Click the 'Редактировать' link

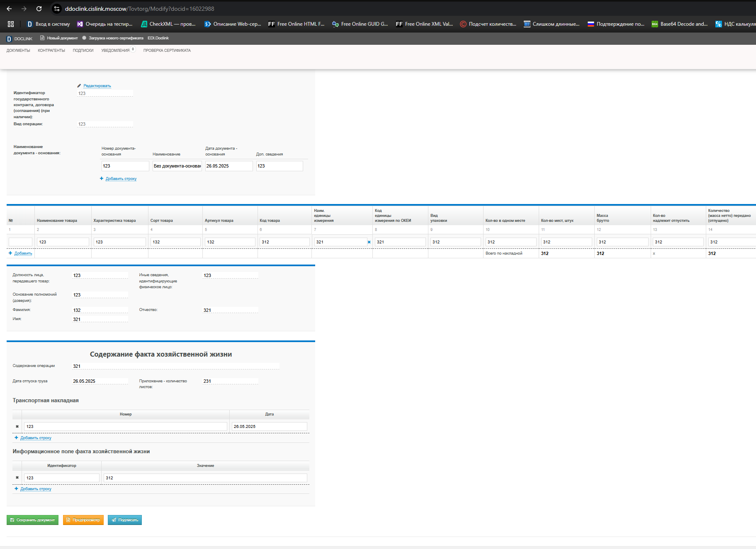[x=97, y=86]
